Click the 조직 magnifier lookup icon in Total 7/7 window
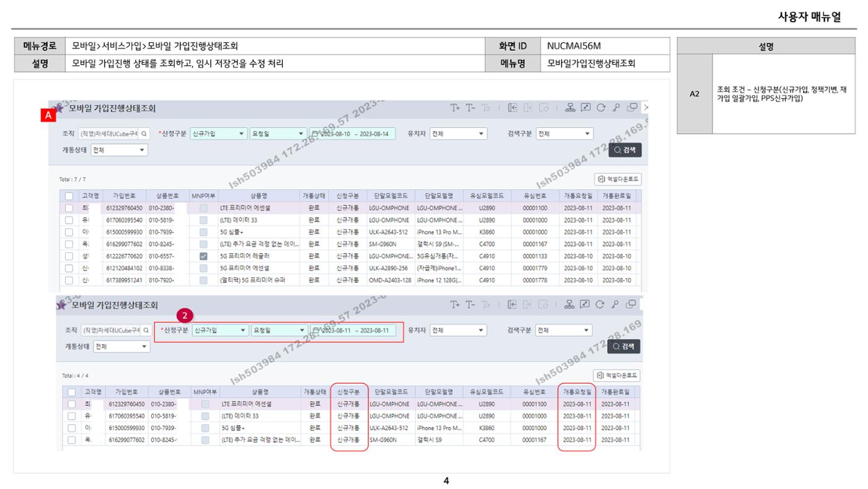 click(x=144, y=133)
